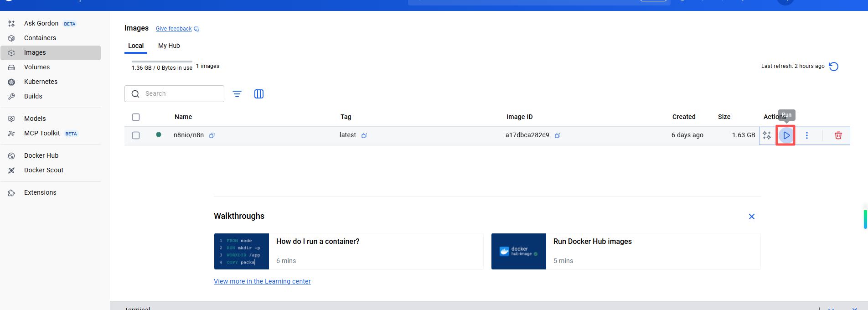Open Extensions section
Viewport: 868px width, 310px height.
click(51, 192)
